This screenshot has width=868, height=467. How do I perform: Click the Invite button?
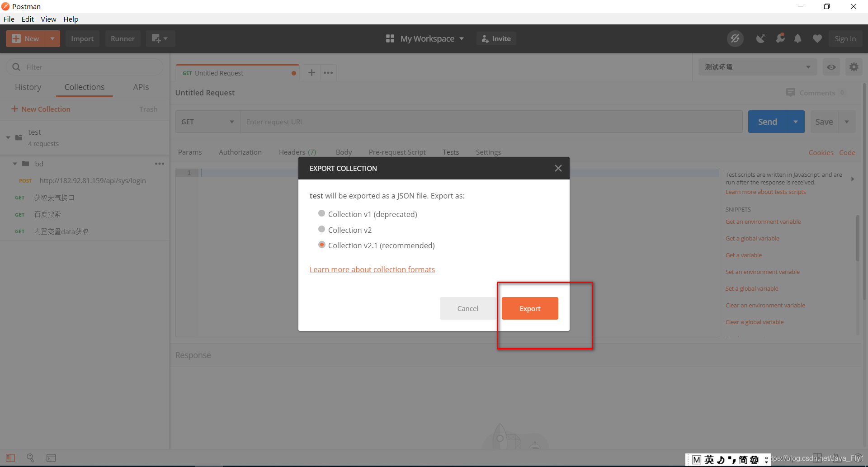tap(496, 39)
